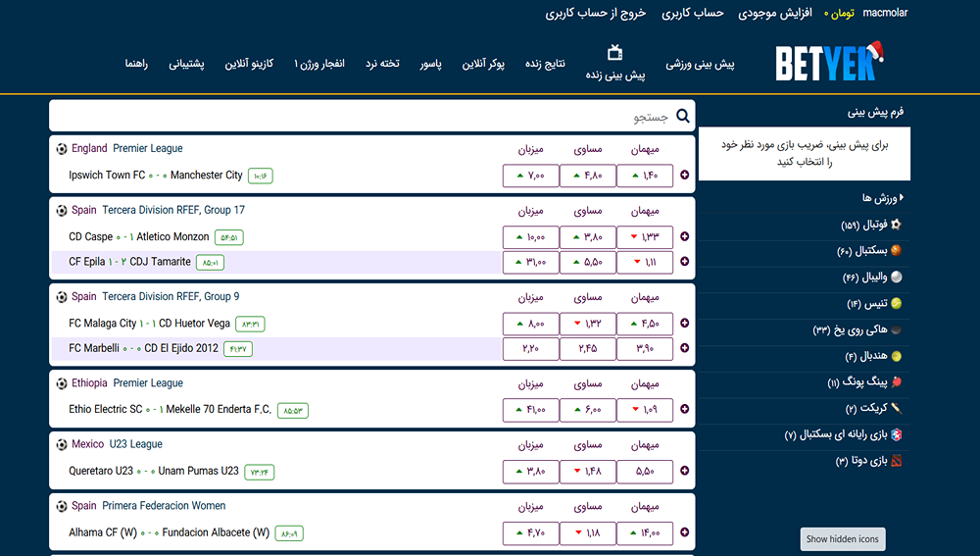The width and height of the screenshot is (980, 556).
Task: Click macmolar username link
Action: (x=885, y=13)
